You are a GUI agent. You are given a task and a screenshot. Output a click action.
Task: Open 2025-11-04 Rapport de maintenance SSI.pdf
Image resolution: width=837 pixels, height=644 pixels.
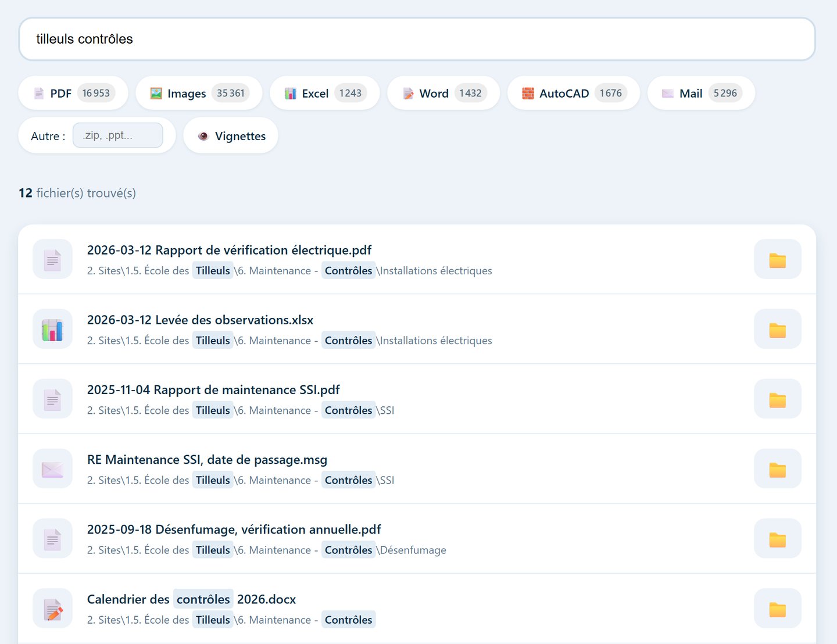point(213,389)
